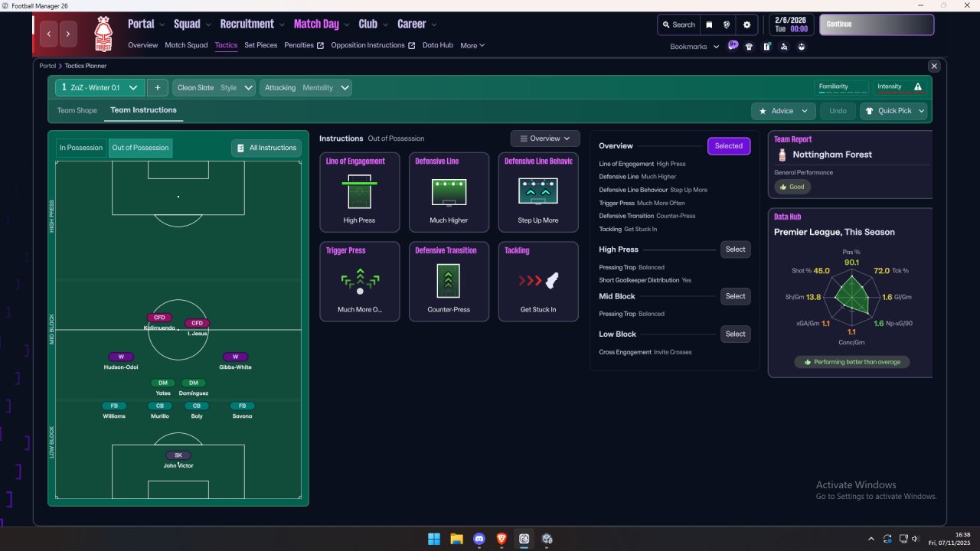Open the Trigger Press instruction card

[x=359, y=282]
